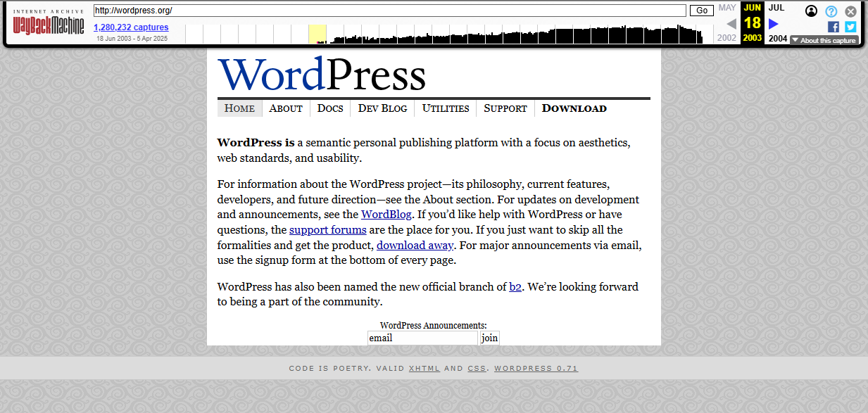Open the About menu item
The height and width of the screenshot is (413, 868).
click(286, 108)
